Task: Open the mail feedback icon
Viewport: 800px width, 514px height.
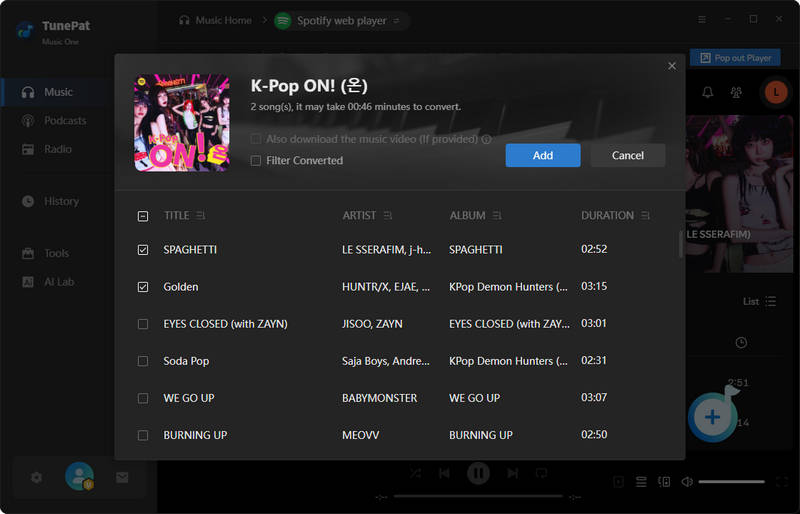Action: coord(122,478)
